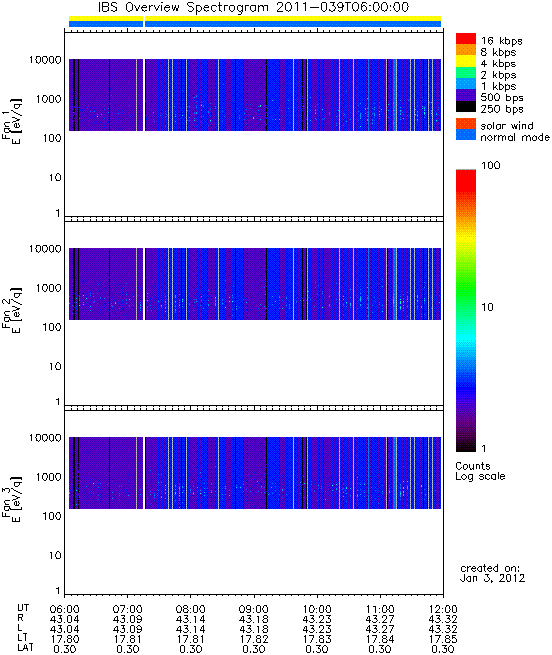The height and width of the screenshot is (655, 552).
Task: Click the normal mode blue swatch
Action: pos(466,135)
